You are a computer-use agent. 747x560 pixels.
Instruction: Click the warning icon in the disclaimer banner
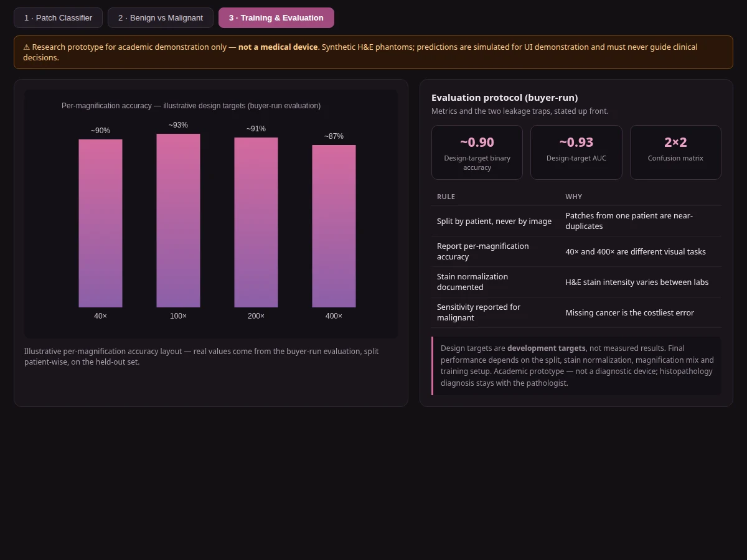pyautogui.click(x=27, y=47)
